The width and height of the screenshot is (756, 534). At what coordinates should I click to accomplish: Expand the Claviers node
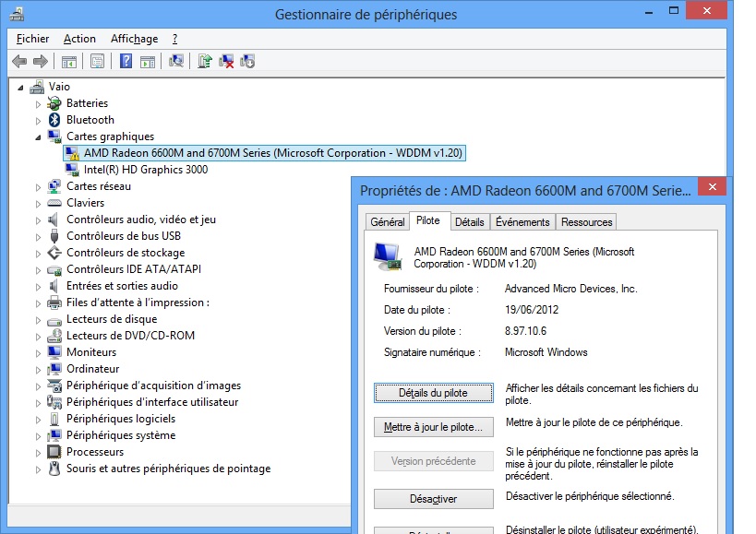point(38,204)
